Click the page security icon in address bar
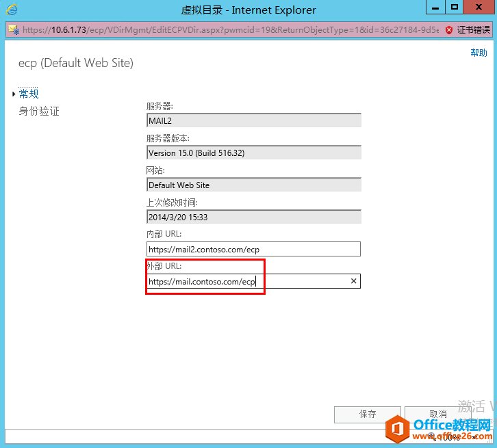The image size is (497, 448). pos(14,30)
